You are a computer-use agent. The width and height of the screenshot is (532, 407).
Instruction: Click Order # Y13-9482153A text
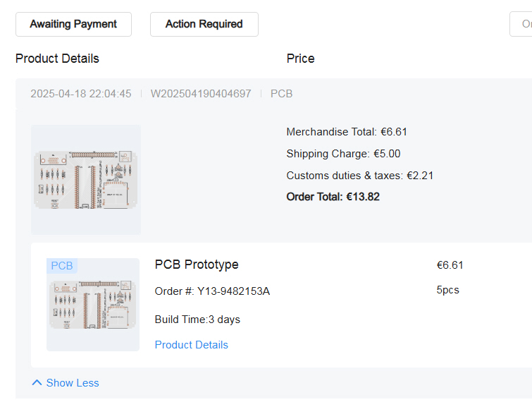tap(212, 291)
